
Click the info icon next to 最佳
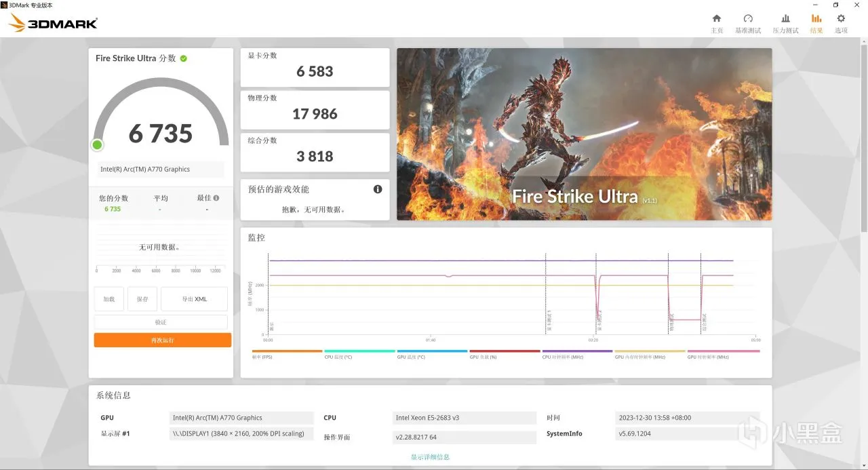tap(216, 198)
